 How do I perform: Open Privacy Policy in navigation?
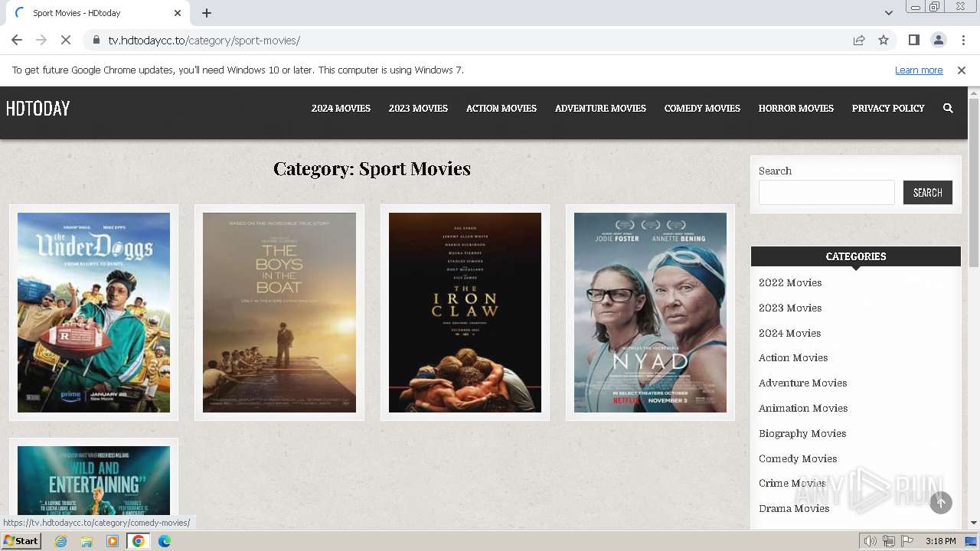(x=888, y=109)
